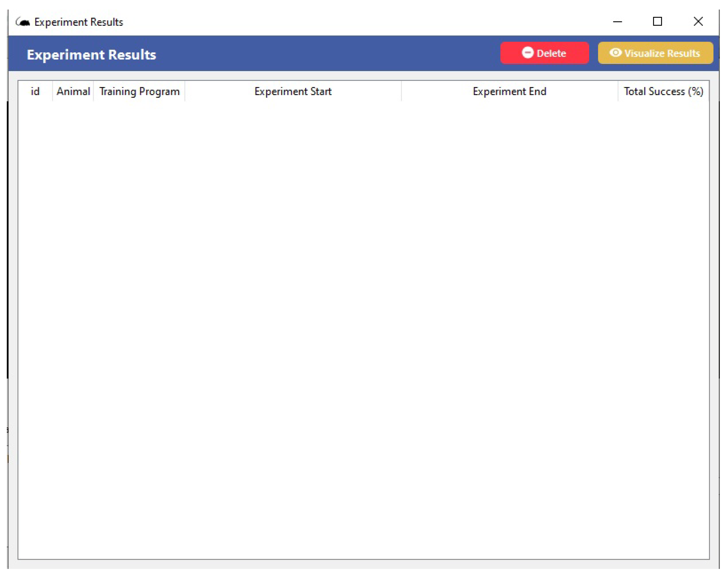Click divider between id and Animal columns

pyautogui.click(x=52, y=92)
